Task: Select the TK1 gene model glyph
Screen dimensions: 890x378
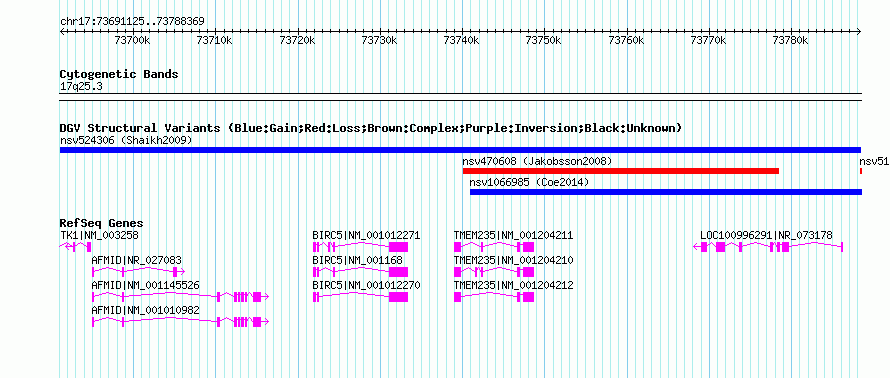Action: point(75,246)
